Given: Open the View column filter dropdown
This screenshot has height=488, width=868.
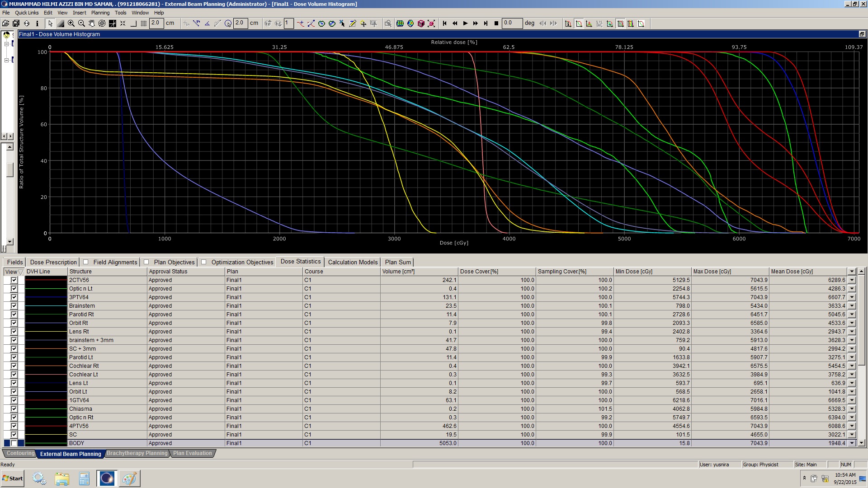Looking at the screenshot, I should click(21, 272).
